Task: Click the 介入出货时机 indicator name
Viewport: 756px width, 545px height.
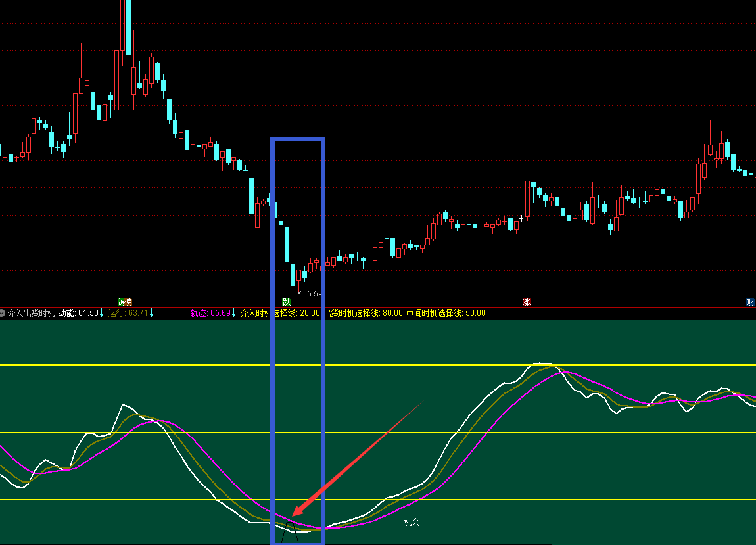Action: [32, 313]
